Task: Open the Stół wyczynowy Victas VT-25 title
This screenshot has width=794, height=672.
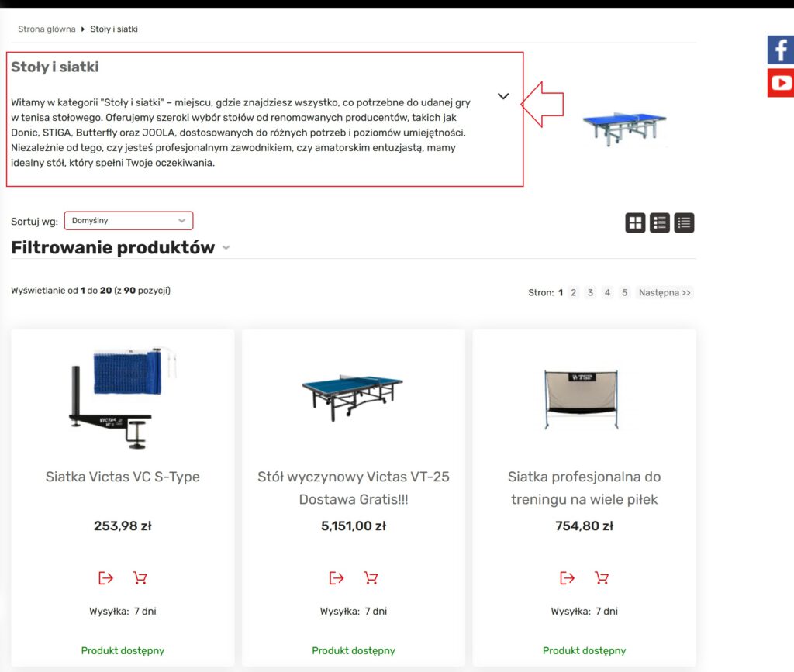Action: 354,488
